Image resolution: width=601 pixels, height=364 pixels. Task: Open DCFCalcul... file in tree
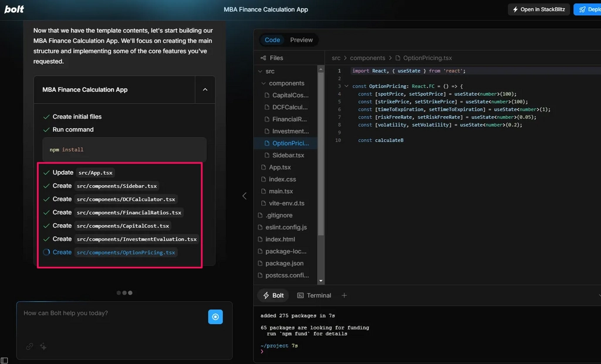(x=286, y=107)
